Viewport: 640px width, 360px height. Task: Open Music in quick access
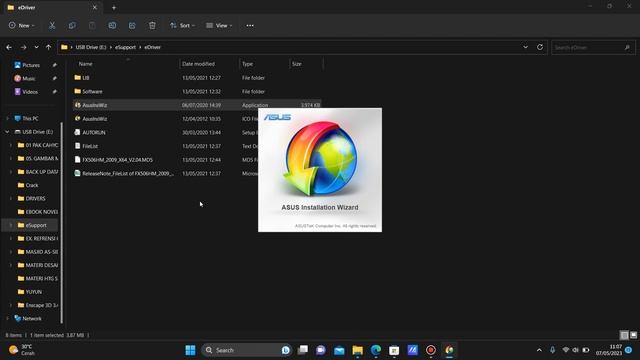(29, 78)
